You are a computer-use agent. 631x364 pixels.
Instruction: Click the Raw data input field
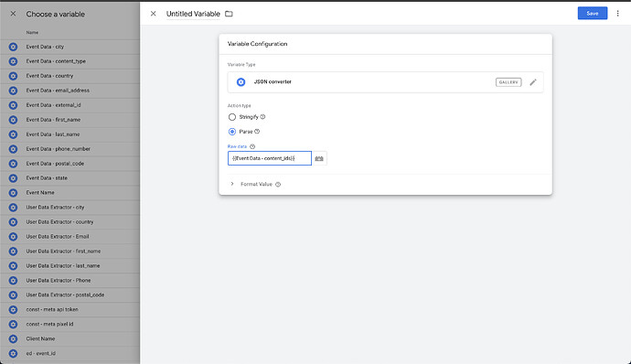(x=270, y=158)
